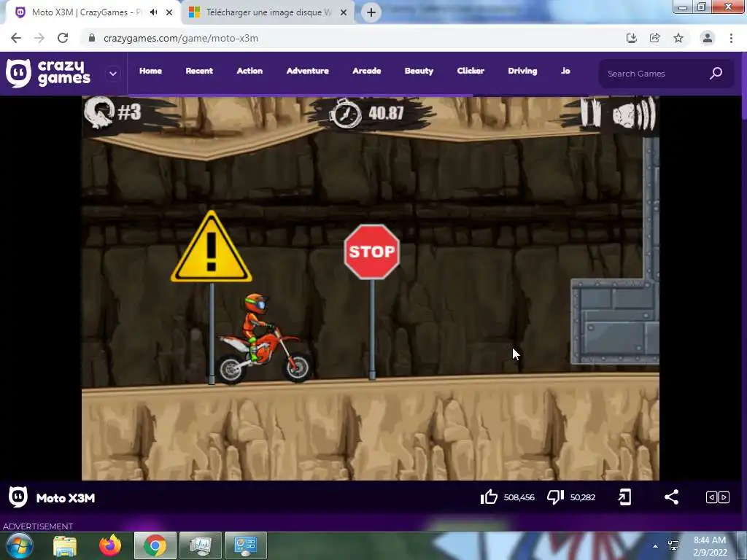
Task: Pause the Moto X3M game
Action: [591, 112]
